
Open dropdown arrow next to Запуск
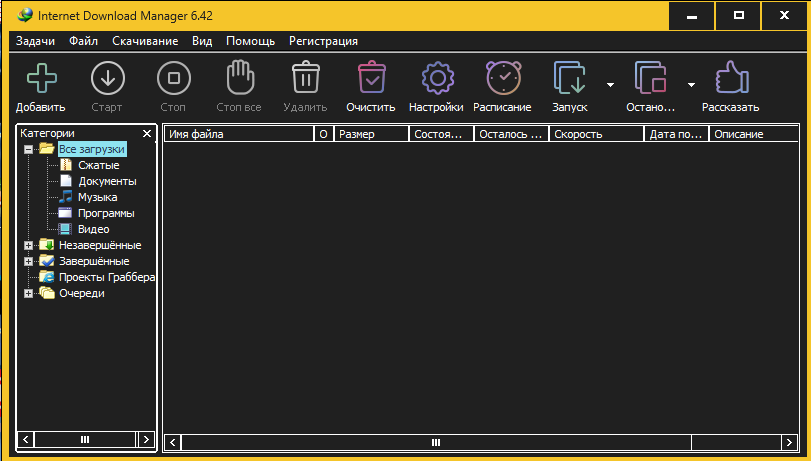coord(610,85)
